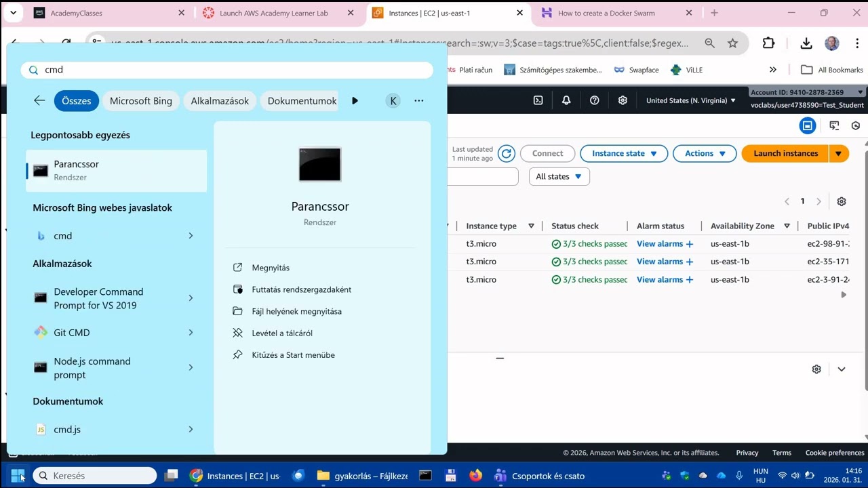Click View alarms in the ec2-3-91 row
Screen dimensions: 868x488
pyautogui.click(x=665, y=279)
